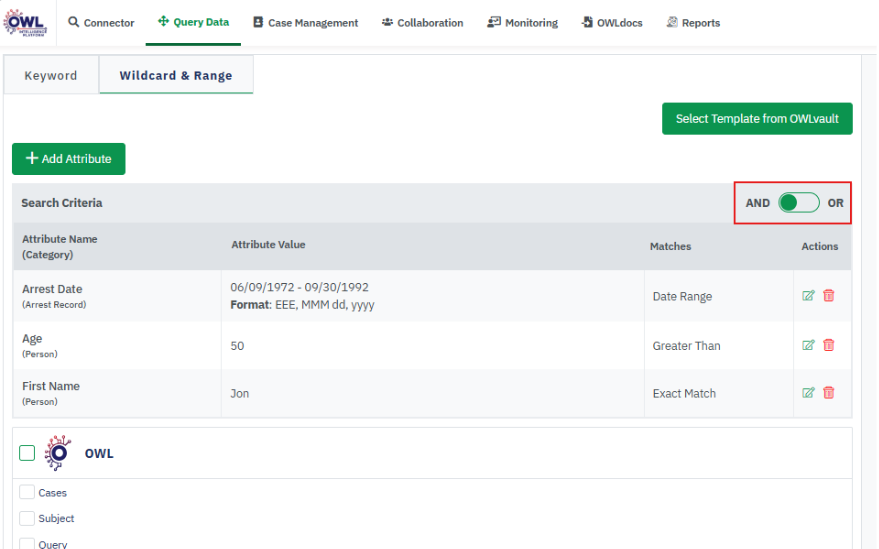Click the Matches column header
879x549 pixels.
(670, 246)
